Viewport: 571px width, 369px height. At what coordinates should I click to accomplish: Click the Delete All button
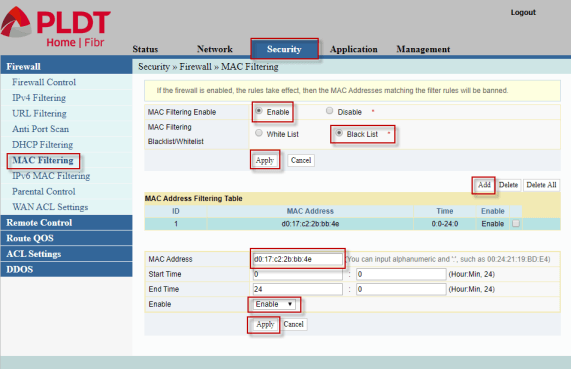point(541,185)
